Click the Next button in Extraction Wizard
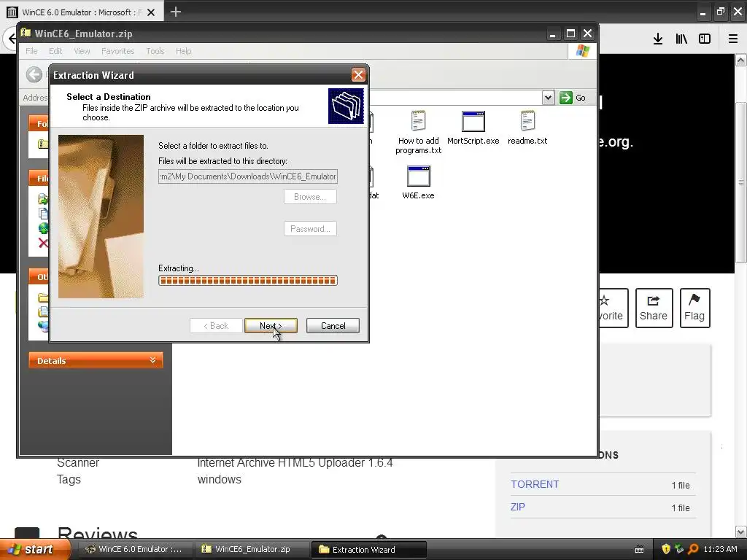Screen dimensions: 747x560 click(271, 326)
